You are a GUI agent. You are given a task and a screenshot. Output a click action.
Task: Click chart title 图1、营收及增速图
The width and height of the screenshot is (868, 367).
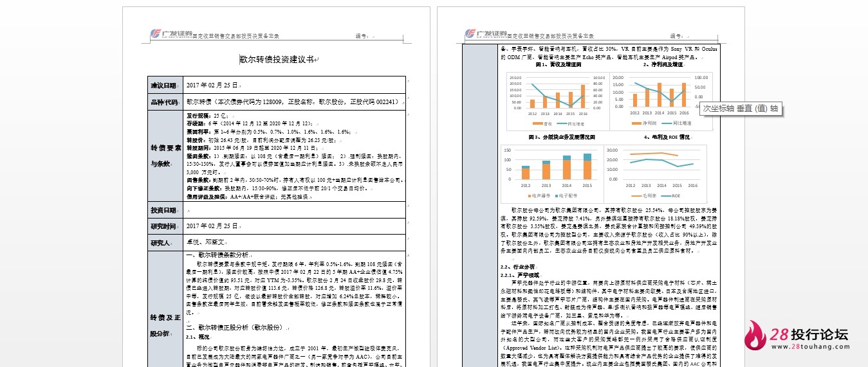tap(559, 64)
